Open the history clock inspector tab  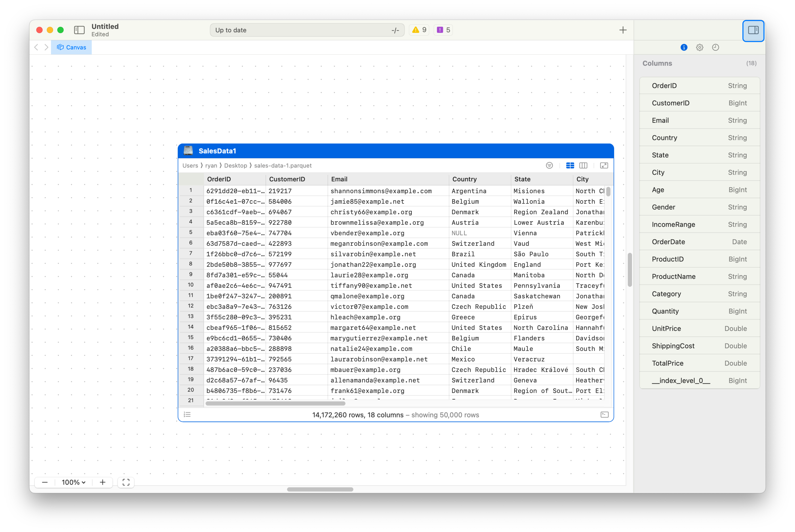point(715,47)
